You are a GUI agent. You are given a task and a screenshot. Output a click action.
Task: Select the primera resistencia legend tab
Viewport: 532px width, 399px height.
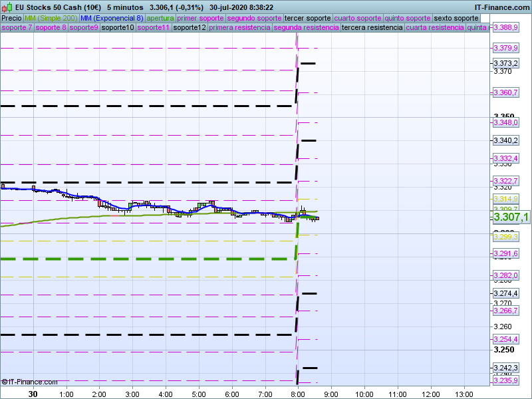click(239, 28)
